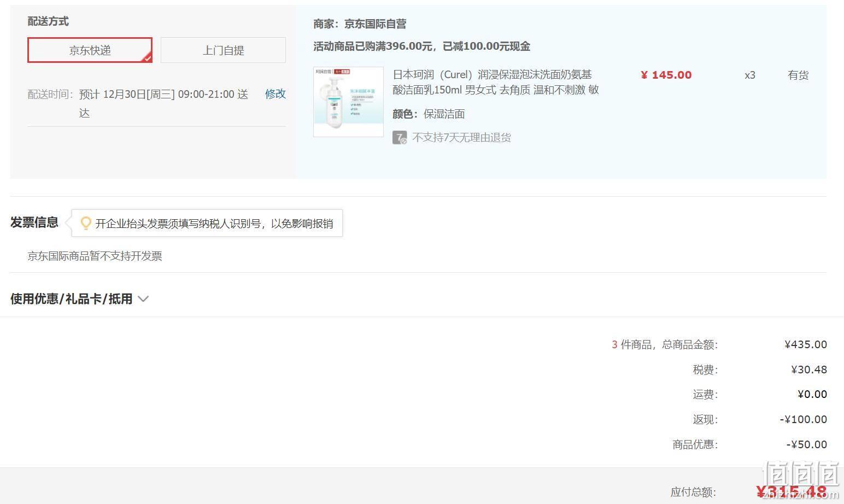Expand 使用优惠/礼品卡/抵用 section chevron
844x504 pixels.
point(143,299)
